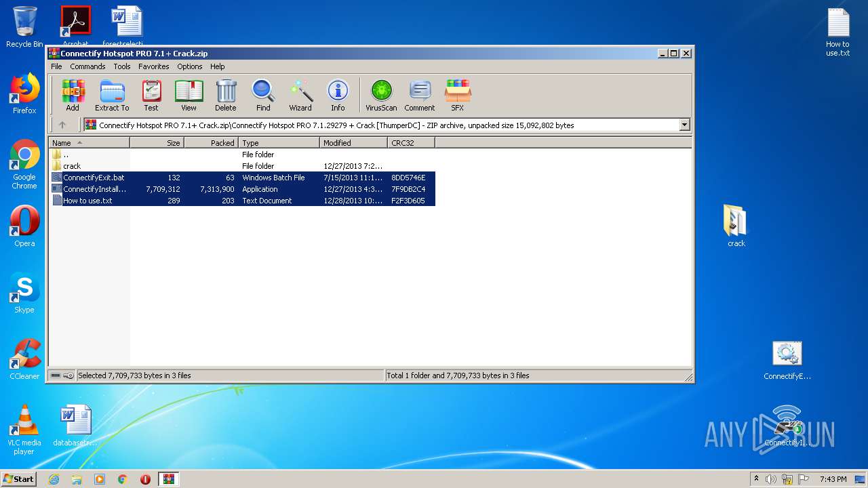Click the Firefox desktop shortcut
The width and height of the screenshot is (868, 488).
(24, 94)
